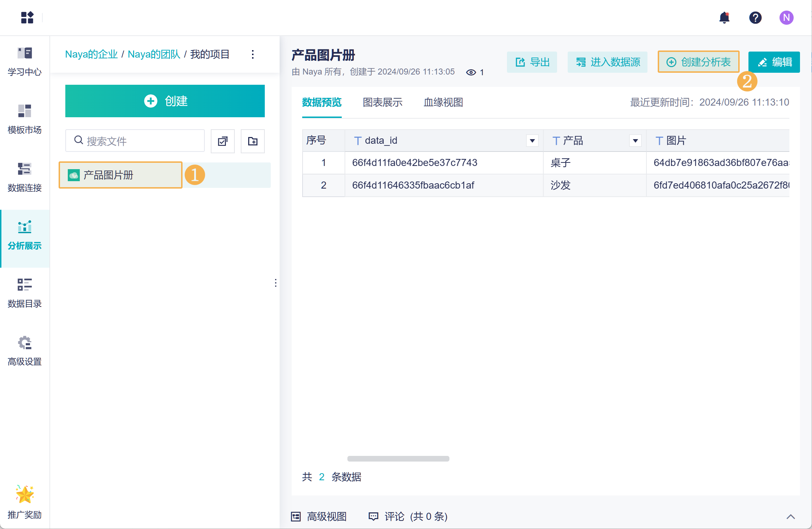Click the 创建分析表 button
Viewport: 812px width, 529px height.
698,62
